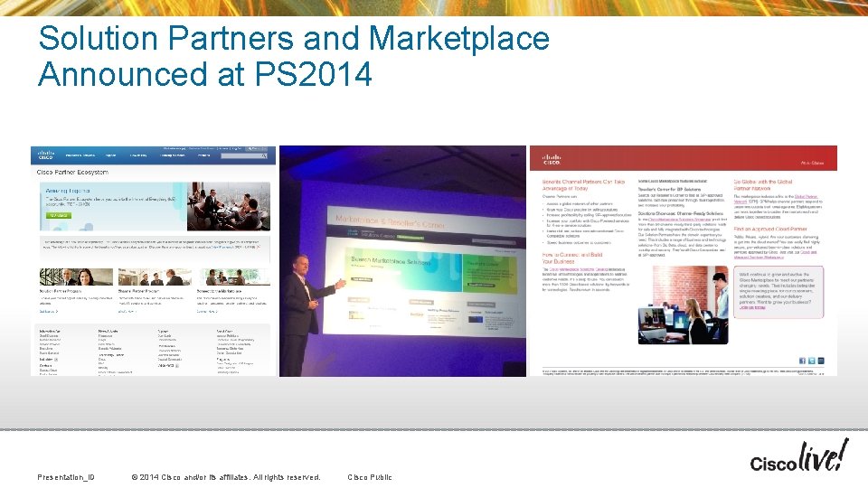The height and width of the screenshot is (488, 868).
Task: Click the 'Connect to the Marketplace' card title
Action: click(x=219, y=291)
